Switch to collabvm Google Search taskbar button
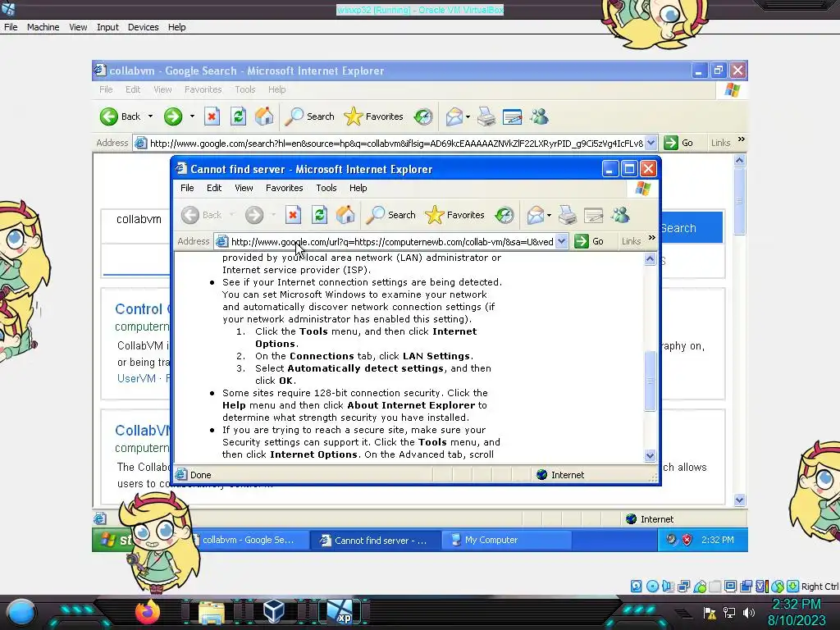The width and height of the screenshot is (840, 630). click(x=250, y=540)
